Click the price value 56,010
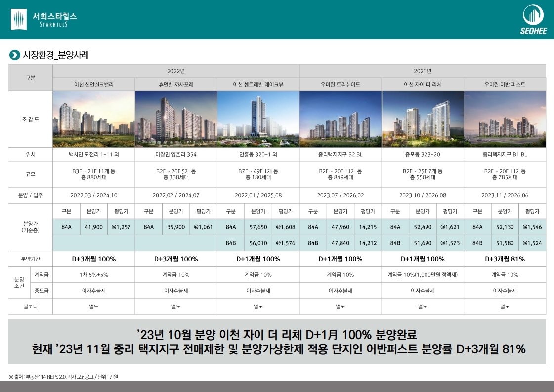The image size is (554, 392). point(258,243)
